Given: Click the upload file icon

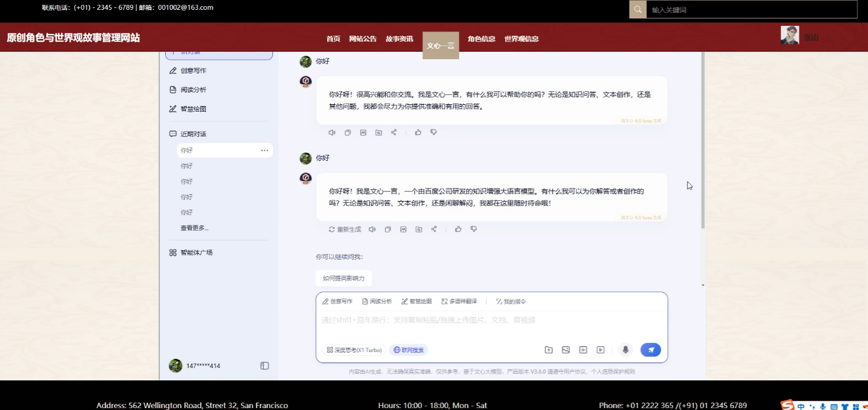Looking at the screenshot, I should (548, 350).
